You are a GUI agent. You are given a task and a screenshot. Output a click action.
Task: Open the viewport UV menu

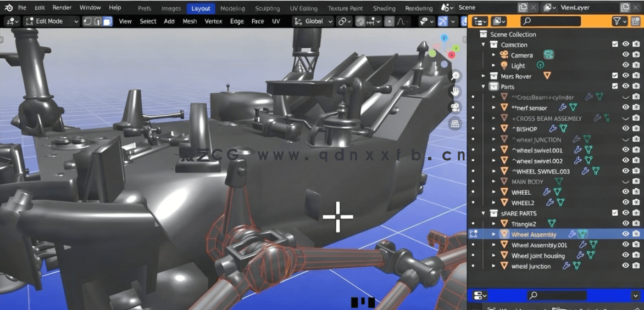coord(276,21)
